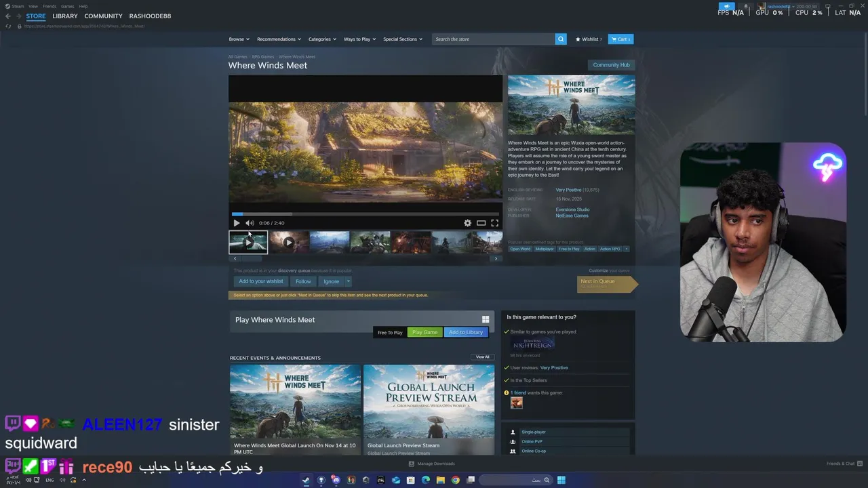Open Steam announcements megaphone
This screenshot has height=488, width=868.
pos(727,6)
